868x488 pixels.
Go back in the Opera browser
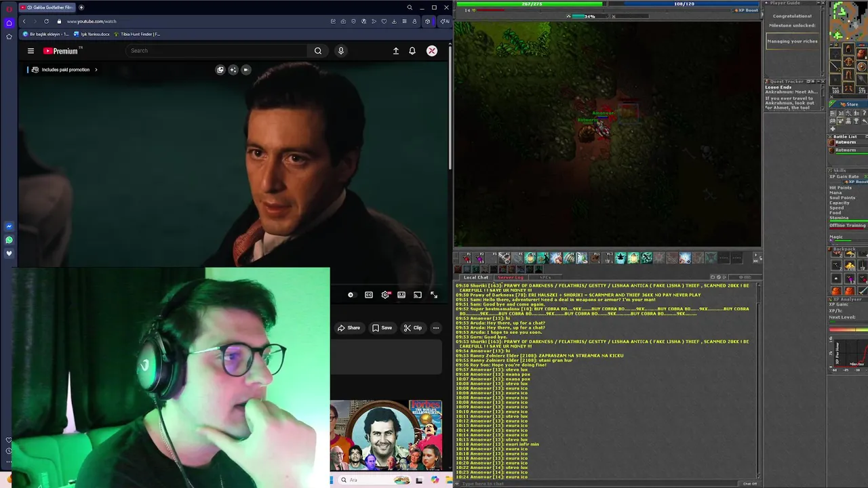click(x=24, y=21)
